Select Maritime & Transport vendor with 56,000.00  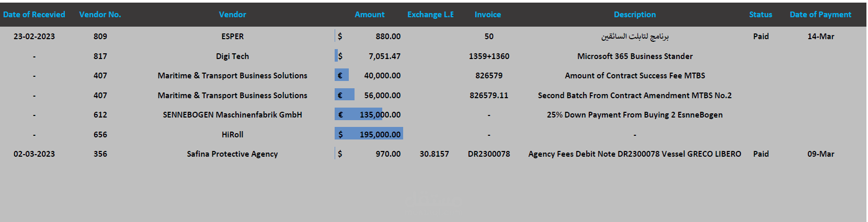(x=232, y=96)
